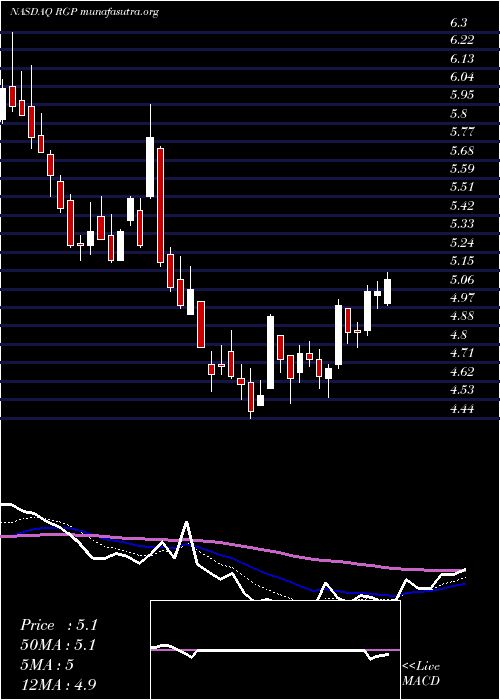Select the 4.88 price axis label
The width and height of the screenshot is (500, 700).
pyautogui.click(x=462, y=316)
